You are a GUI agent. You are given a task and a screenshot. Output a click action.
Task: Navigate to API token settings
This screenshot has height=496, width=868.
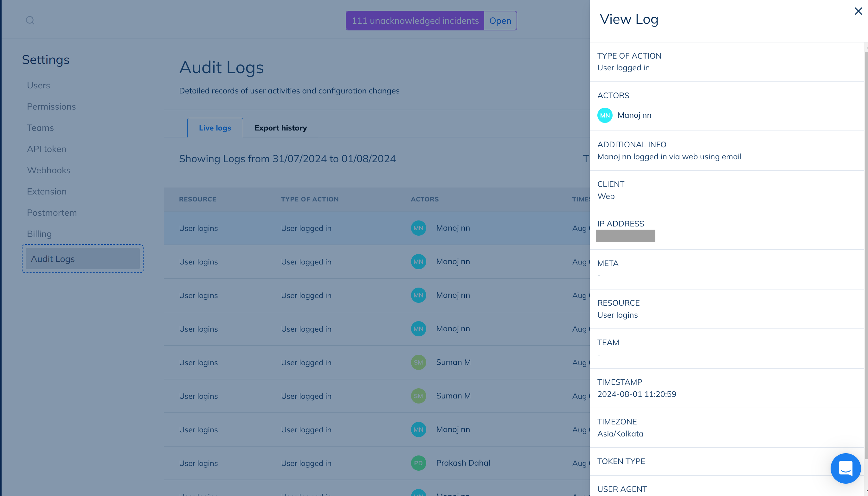click(x=47, y=149)
